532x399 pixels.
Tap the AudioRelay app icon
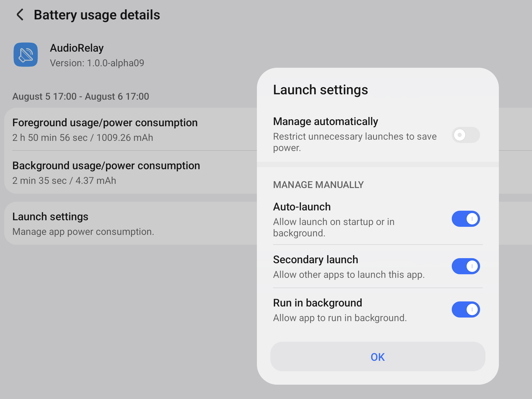(x=26, y=55)
